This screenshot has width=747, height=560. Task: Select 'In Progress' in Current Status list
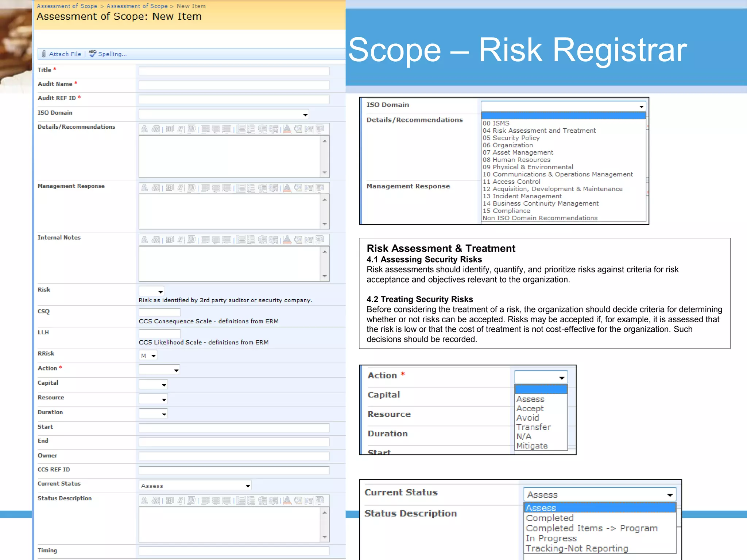(x=551, y=538)
